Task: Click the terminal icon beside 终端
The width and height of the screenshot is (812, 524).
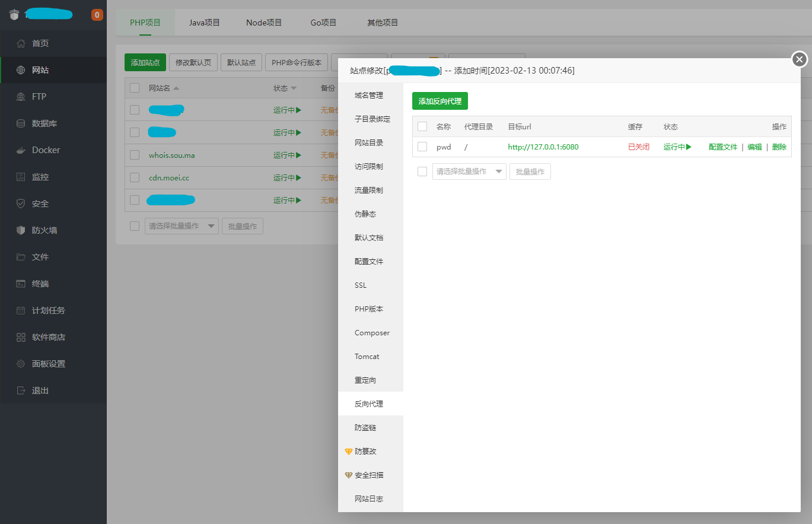Action: click(x=21, y=284)
